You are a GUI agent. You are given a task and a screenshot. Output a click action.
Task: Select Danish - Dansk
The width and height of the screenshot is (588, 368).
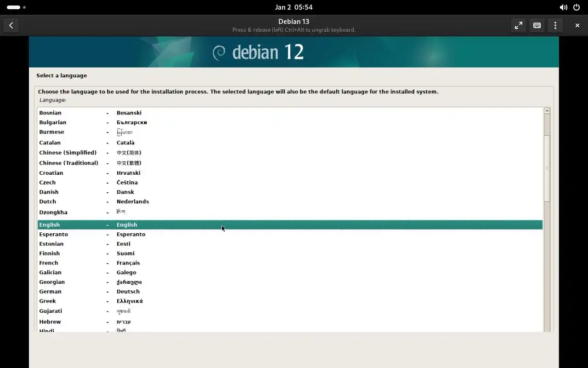tap(290, 192)
